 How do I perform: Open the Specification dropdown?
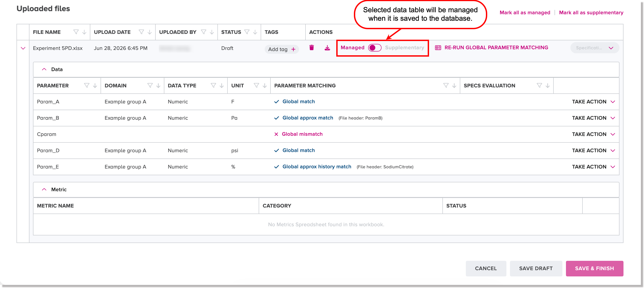pyautogui.click(x=594, y=48)
